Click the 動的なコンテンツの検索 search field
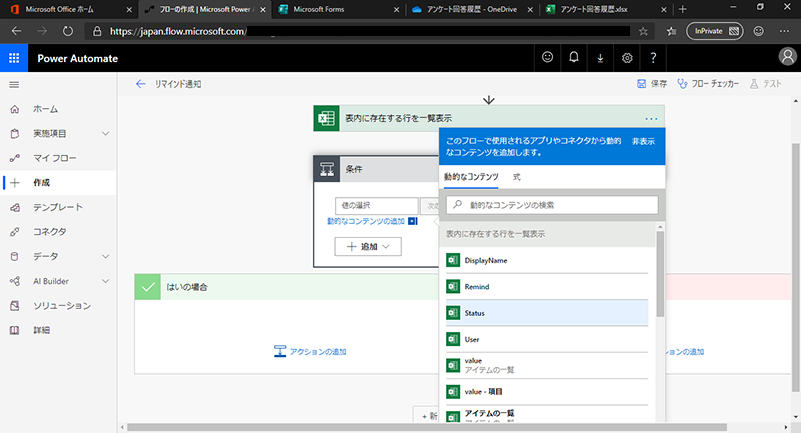The image size is (801, 433). [x=552, y=205]
